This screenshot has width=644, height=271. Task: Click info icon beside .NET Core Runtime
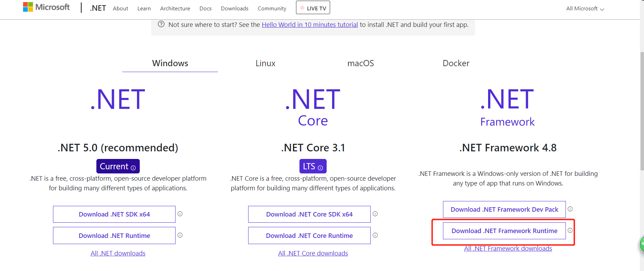pyautogui.click(x=375, y=235)
